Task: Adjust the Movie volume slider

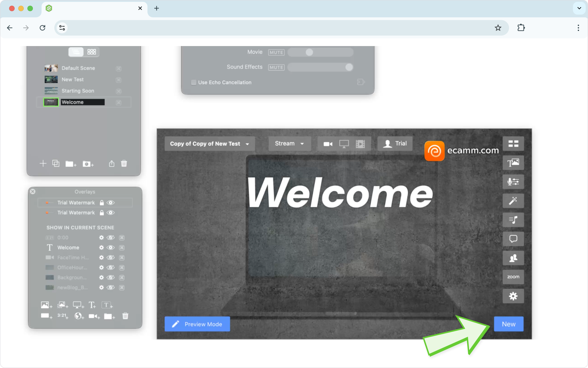Action: (320, 52)
